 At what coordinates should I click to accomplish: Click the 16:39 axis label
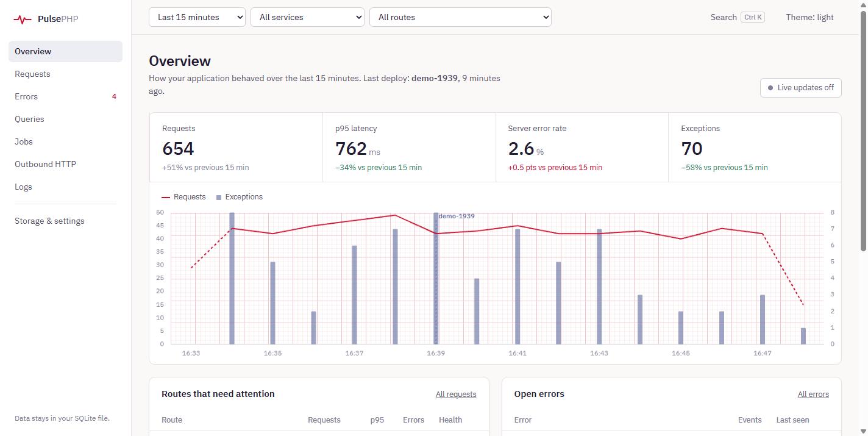[x=436, y=353]
